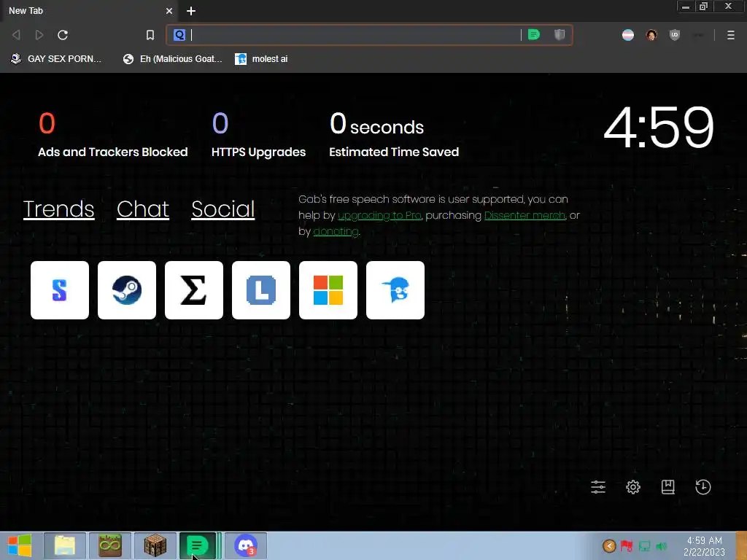Click the bookmark icon beside the address bar

pos(150,35)
